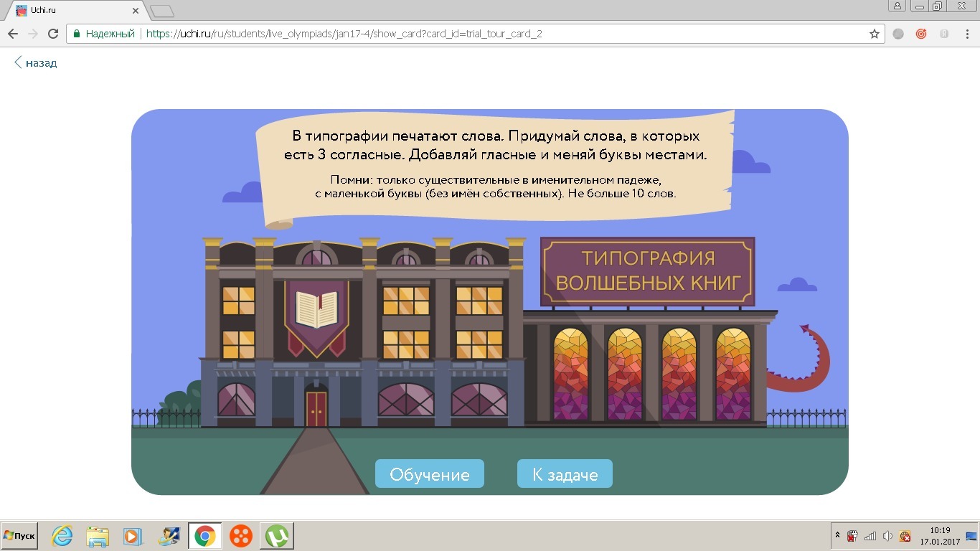The image size is (980, 551).
Task: Click the gray circle extension icon
Action: pos(898,34)
